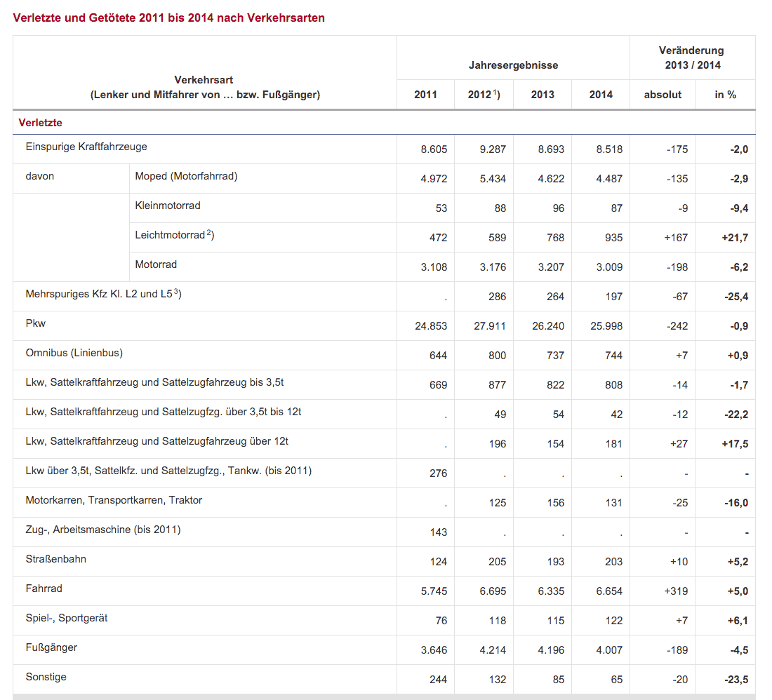772x700 pixels.
Task: Select the 'Verletzte' section heading
Action: point(39,122)
